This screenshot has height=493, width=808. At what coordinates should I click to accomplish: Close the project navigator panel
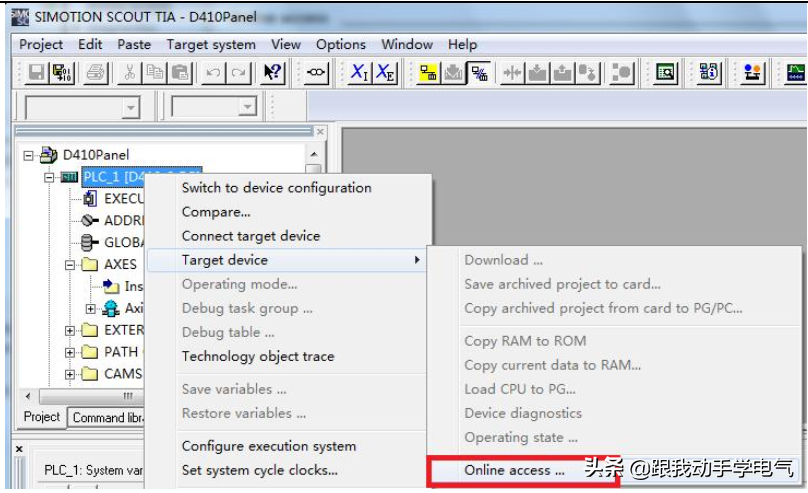click(x=320, y=131)
